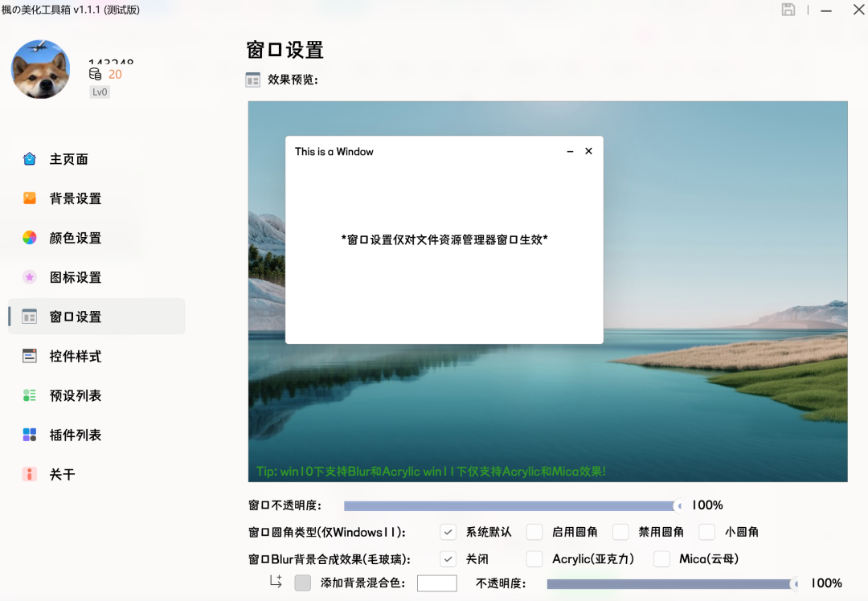This screenshot has width=868, height=601.
Task: Click the 窗口圆角类型(仅Windows11) label
Action: (x=327, y=532)
